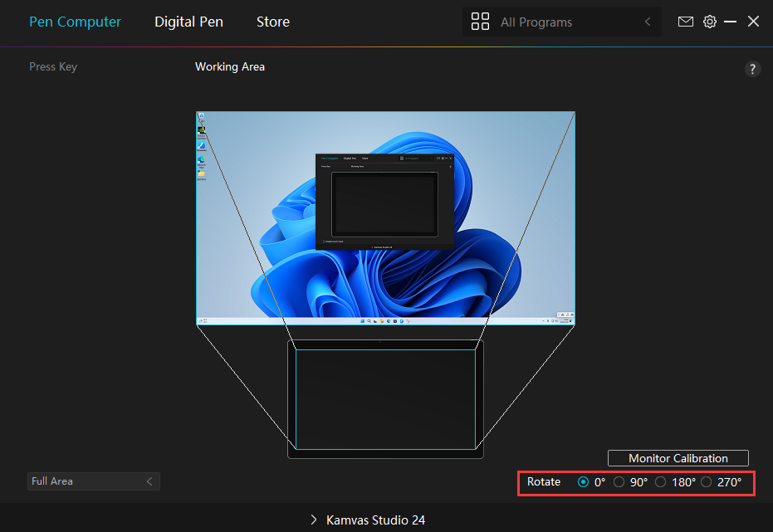Open the Press Key section

coord(53,66)
